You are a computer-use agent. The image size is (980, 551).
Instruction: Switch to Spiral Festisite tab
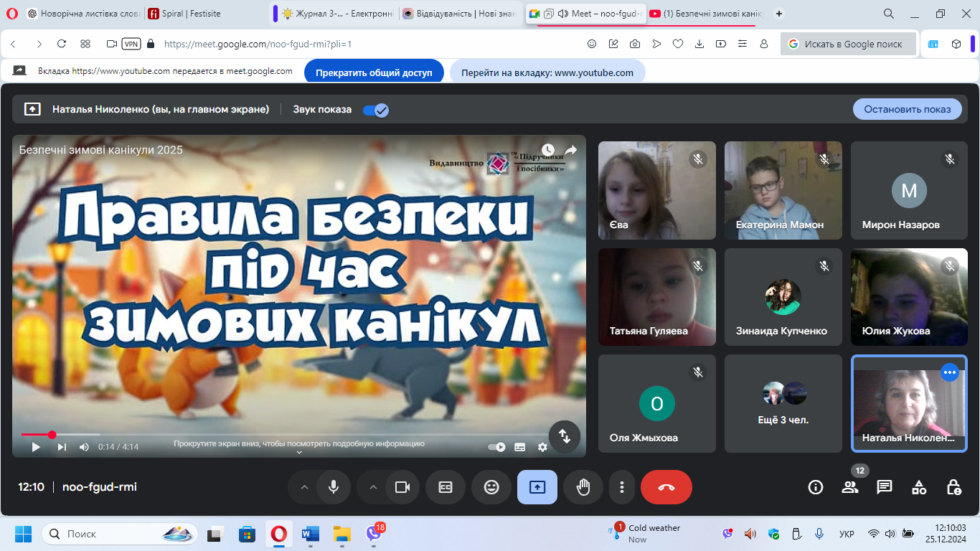(206, 14)
